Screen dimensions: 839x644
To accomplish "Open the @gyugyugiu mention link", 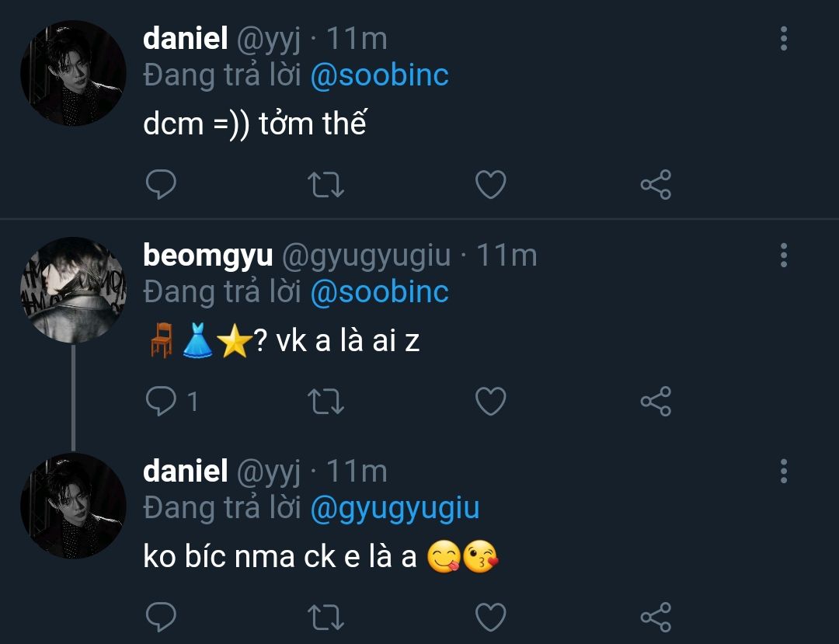I will tap(395, 508).
